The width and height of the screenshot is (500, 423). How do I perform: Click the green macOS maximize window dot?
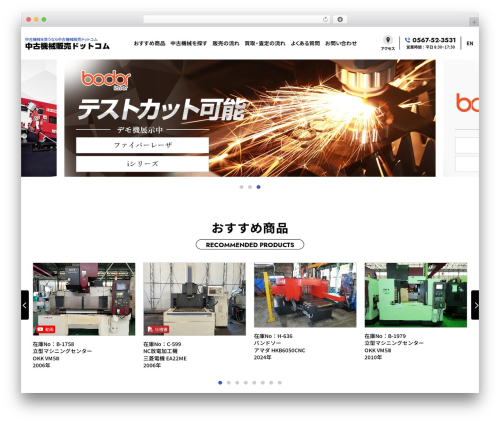(x=44, y=20)
